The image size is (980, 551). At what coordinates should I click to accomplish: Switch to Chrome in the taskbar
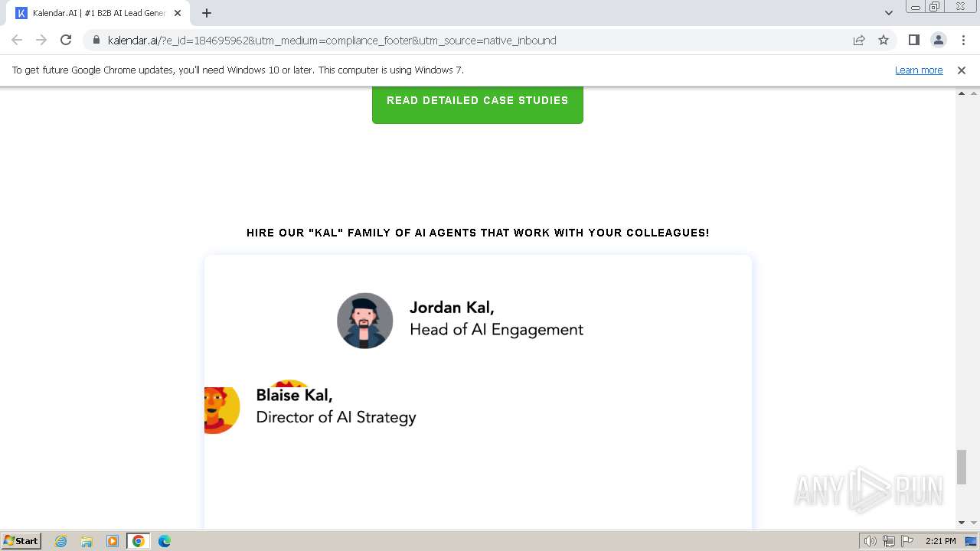click(x=139, y=541)
